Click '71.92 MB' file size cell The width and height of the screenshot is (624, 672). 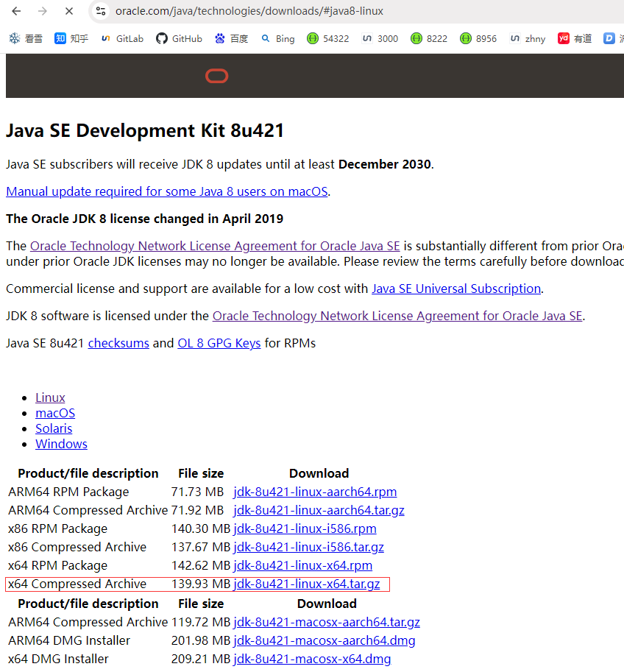click(x=197, y=510)
